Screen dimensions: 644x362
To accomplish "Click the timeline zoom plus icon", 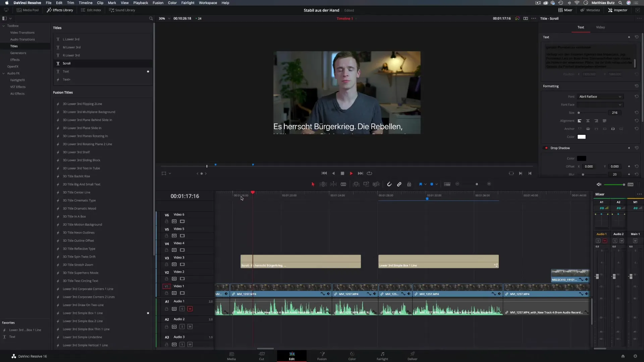I will [x=489, y=184].
